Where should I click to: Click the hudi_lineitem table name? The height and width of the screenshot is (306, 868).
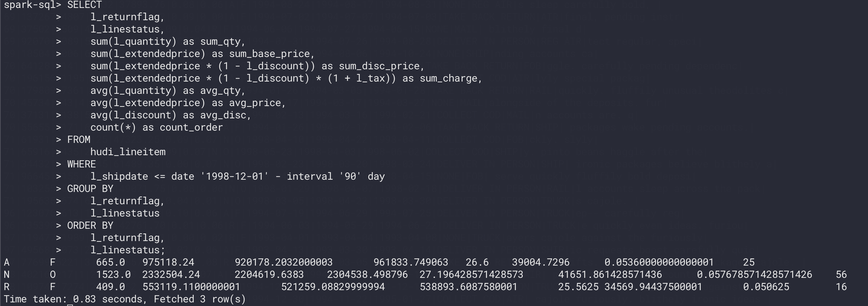click(x=128, y=152)
